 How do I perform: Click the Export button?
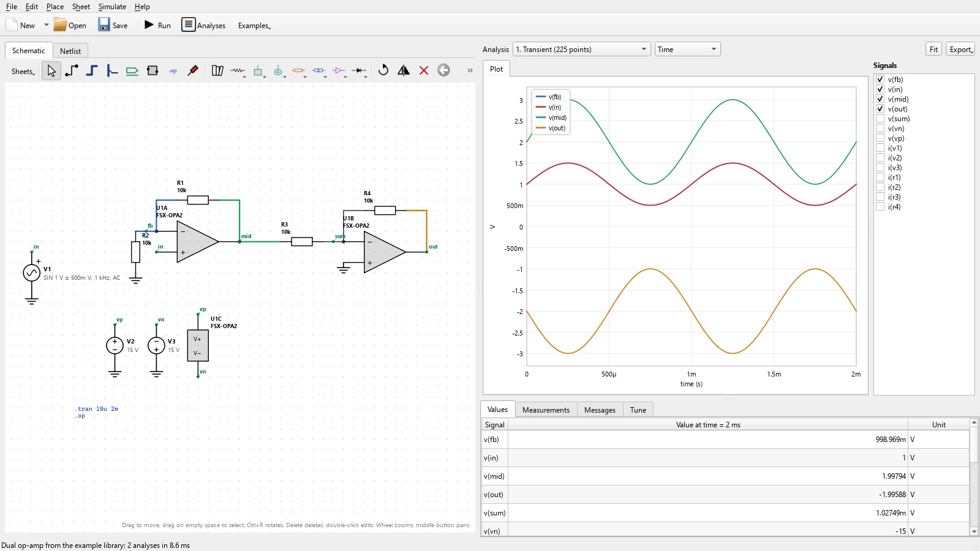coord(960,50)
